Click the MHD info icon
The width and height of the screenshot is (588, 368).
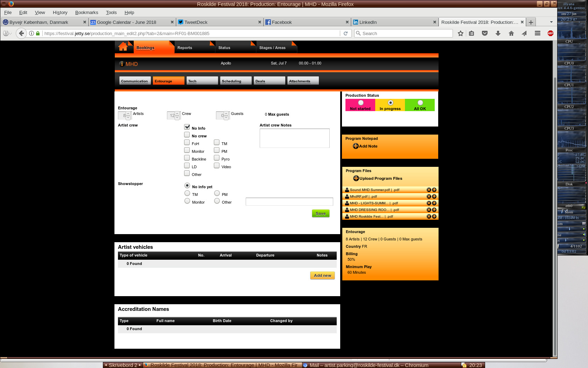pyautogui.click(x=121, y=64)
